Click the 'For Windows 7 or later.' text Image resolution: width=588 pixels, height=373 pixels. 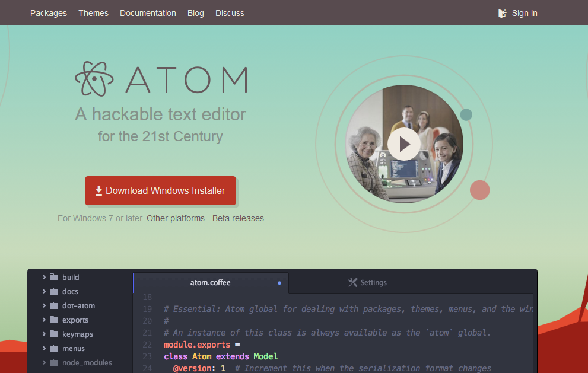(100, 218)
